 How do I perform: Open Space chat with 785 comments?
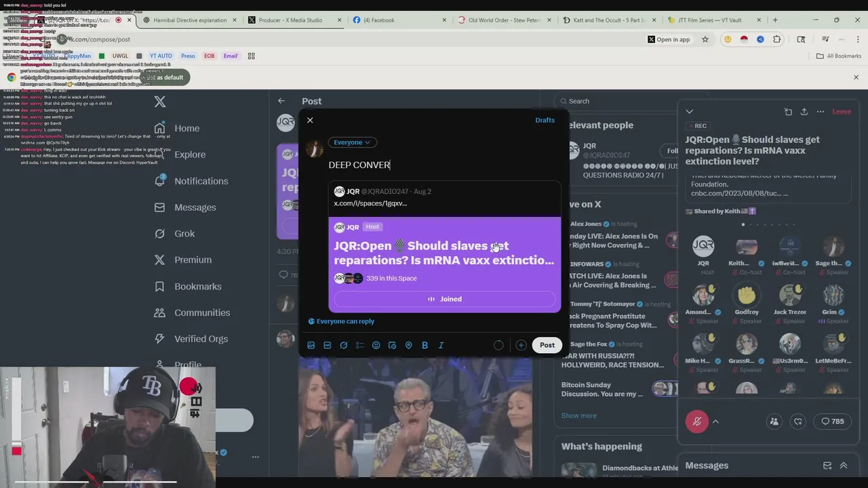click(833, 422)
